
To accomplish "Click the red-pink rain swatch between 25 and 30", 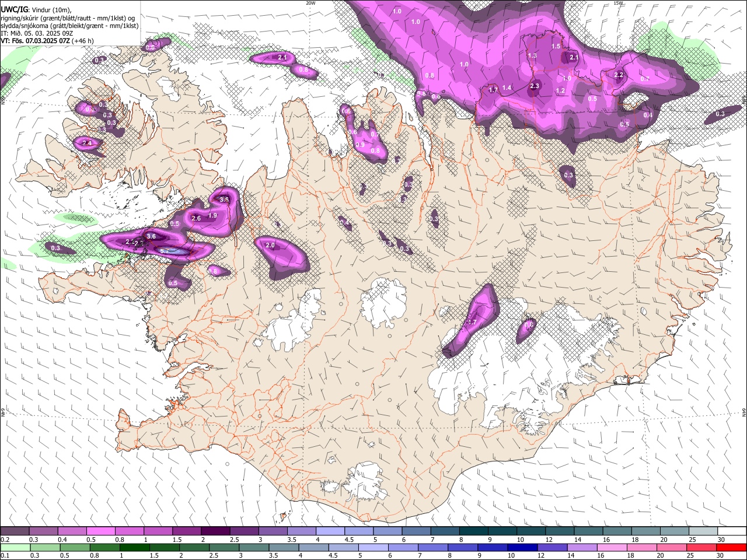I will coord(701,548).
